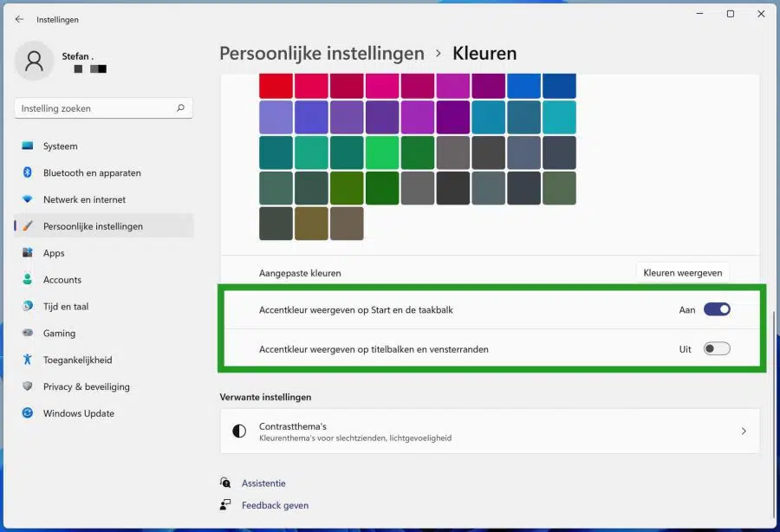The height and width of the screenshot is (532, 780).
Task: Click the paintbrush icon for Persoonlijke instellingen
Action: (28, 226)
